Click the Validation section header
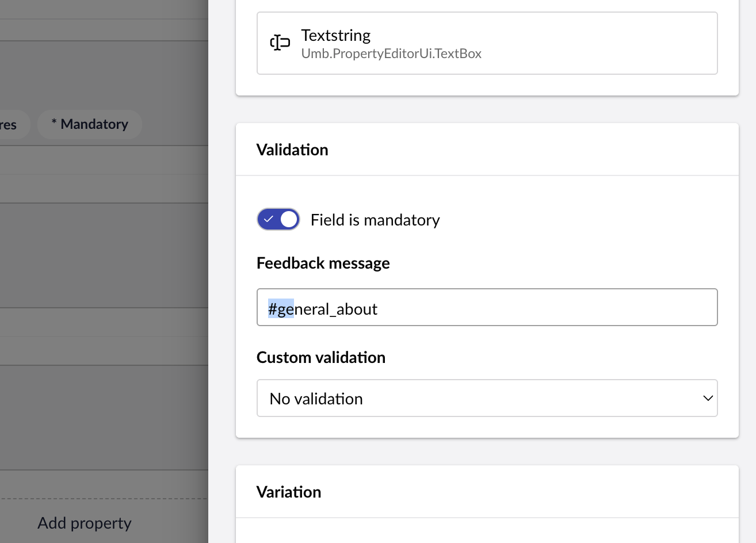This screenshot has height=543, width=756. (x=292, y=150)
